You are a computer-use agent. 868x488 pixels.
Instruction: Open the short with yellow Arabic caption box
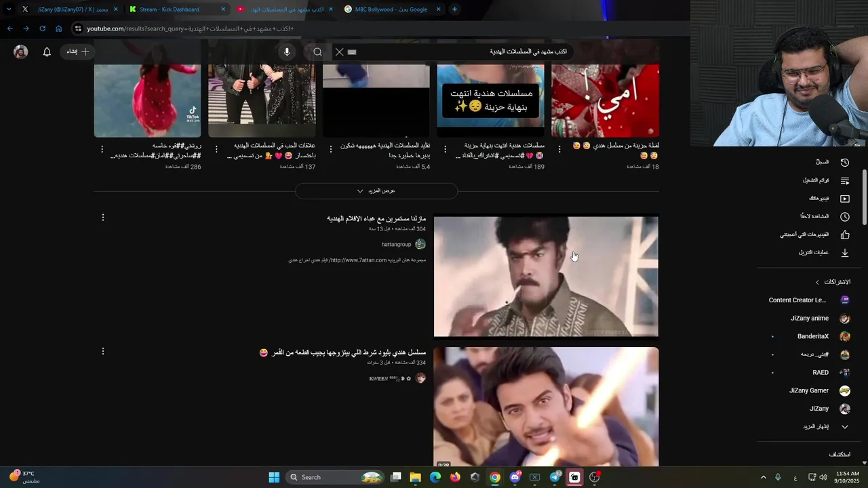490,100
